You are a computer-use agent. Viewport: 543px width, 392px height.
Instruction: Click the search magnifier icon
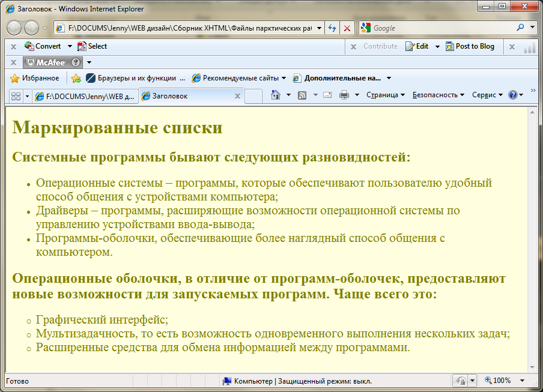coord(520,28)
